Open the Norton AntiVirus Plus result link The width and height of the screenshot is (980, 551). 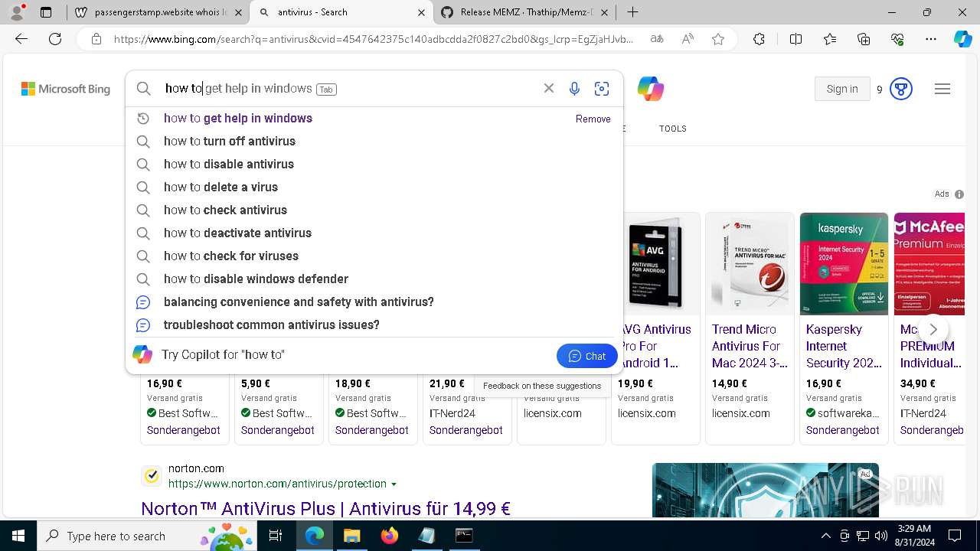tap(326, 508)
